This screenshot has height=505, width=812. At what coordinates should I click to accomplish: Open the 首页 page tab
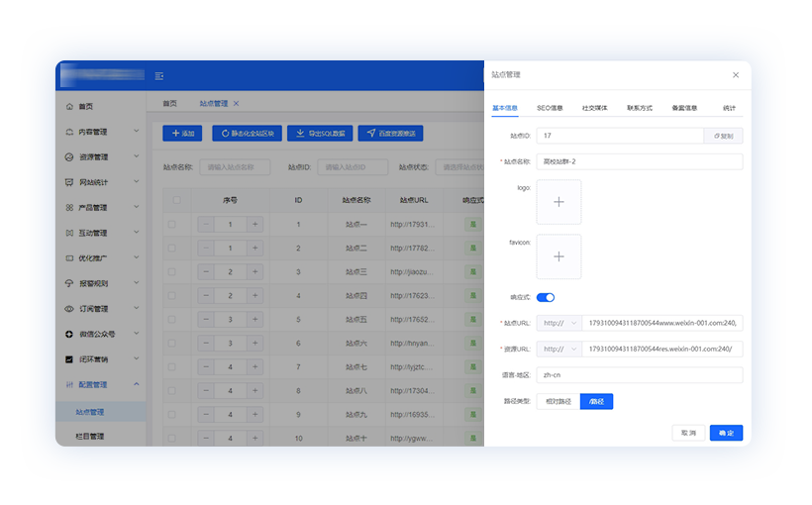170,104
